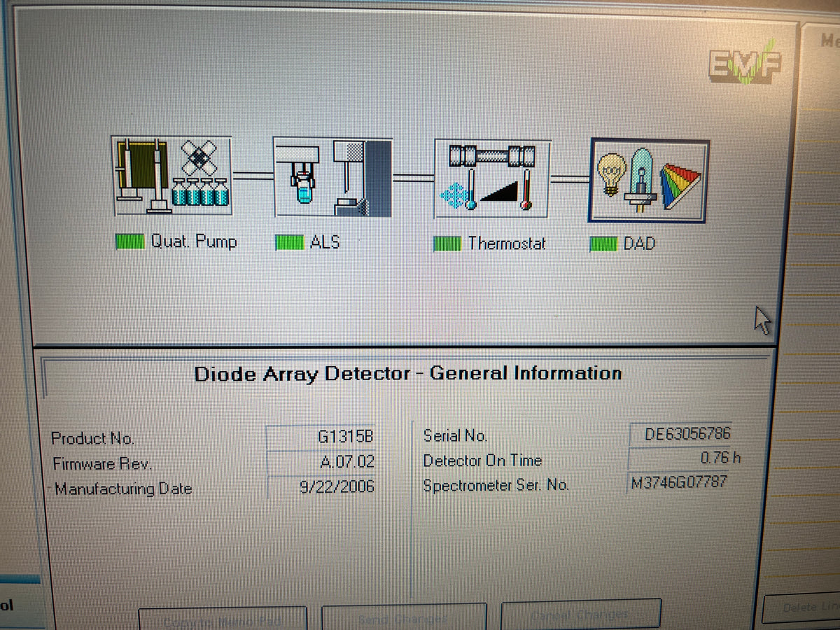Click the "DAD" label text
Screen dimensions: 840x630
[639, 244]
